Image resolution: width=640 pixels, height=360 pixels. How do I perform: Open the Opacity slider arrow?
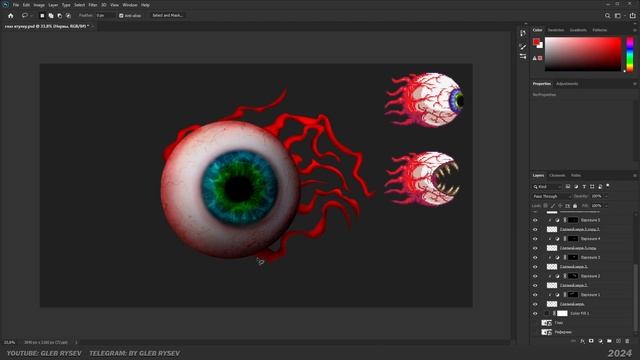(x=606, y=196)
